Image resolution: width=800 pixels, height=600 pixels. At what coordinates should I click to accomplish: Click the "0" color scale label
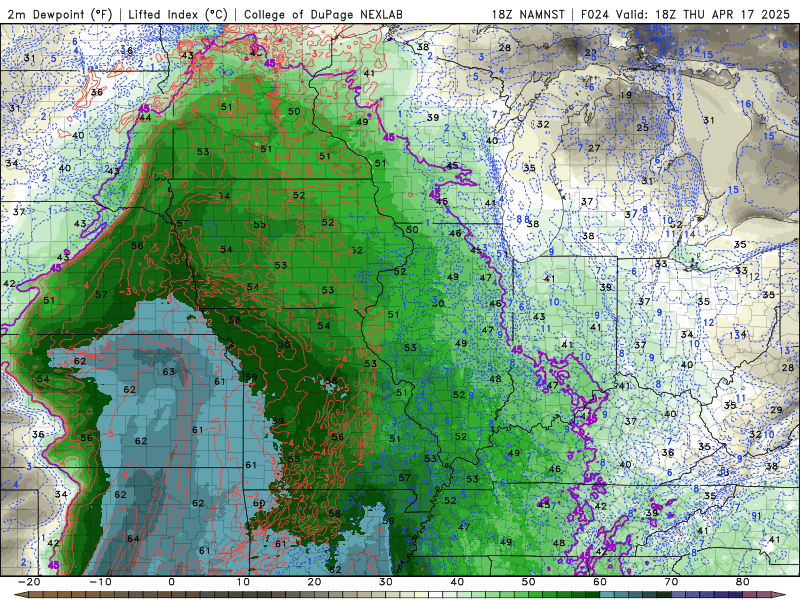click(x=171, y=582)
